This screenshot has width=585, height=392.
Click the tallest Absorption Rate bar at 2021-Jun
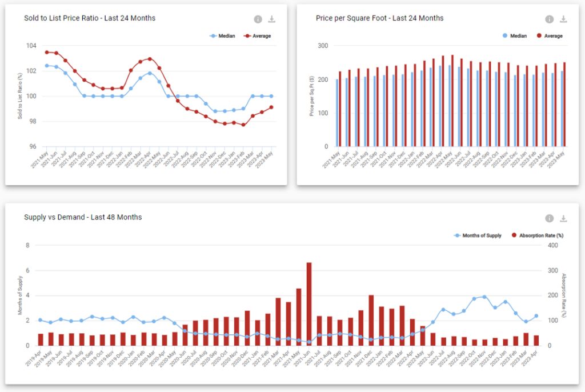click(309, 303)
